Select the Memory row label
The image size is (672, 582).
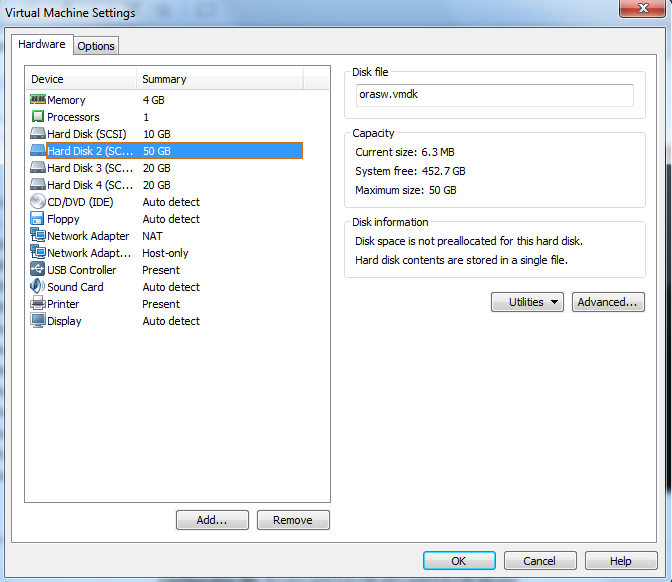pyautogui.click(x=66, y=100)
